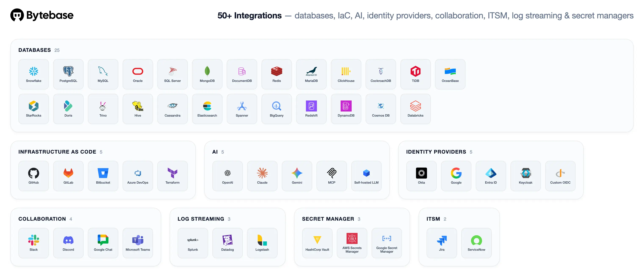Open the StarRocks card
The height and width of the screenshot is (278, 644).
(33, 109)
